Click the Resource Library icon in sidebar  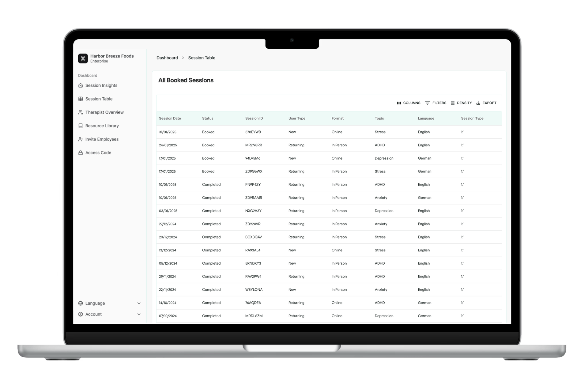tap(81, 126)
